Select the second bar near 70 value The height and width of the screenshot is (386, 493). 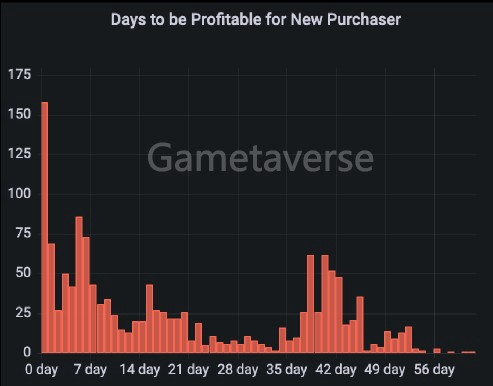pyautogui.click(x=52, y=298)
